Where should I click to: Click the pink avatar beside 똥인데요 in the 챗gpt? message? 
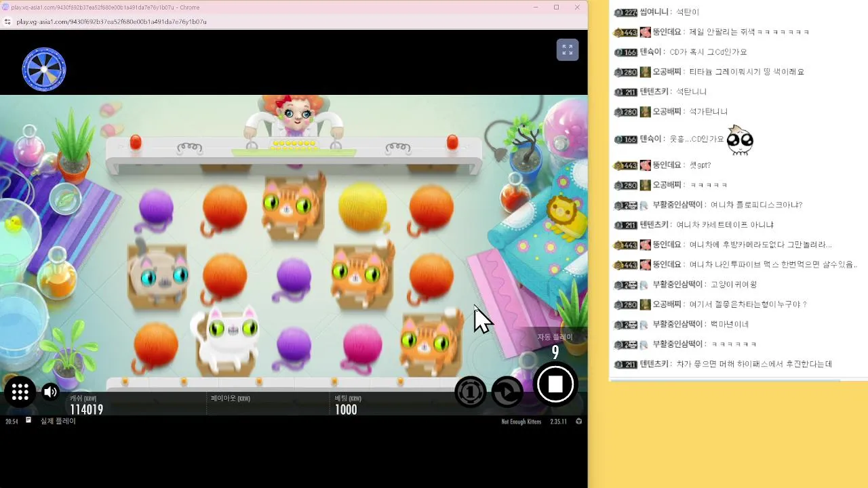click(x=645, y=165)
